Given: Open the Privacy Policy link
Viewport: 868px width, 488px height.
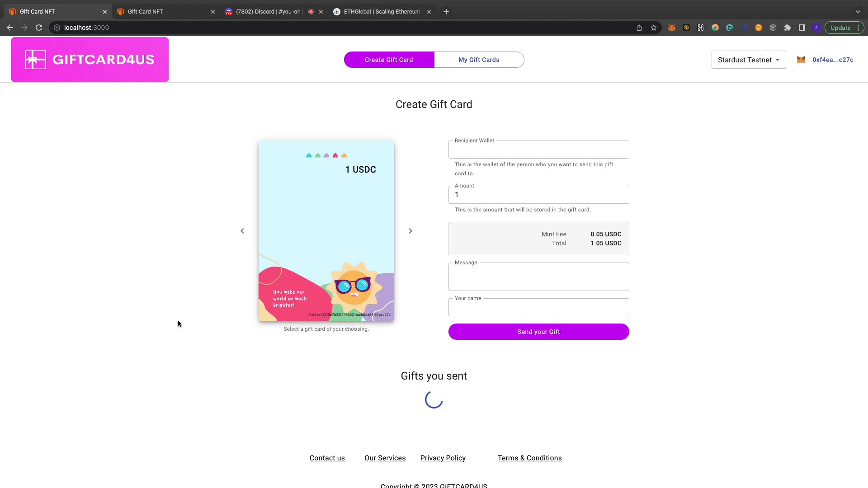Looking at the screenshot, I should pos(443,458).
